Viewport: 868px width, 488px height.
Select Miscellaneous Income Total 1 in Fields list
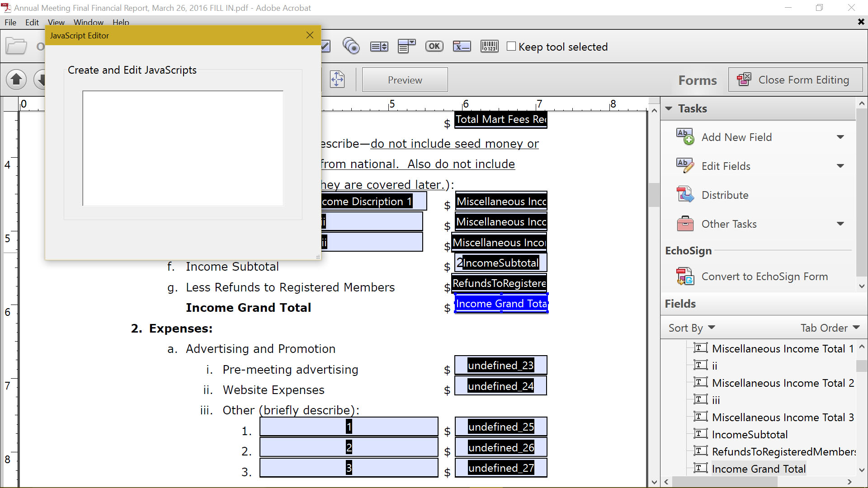[x=783, y=348]
